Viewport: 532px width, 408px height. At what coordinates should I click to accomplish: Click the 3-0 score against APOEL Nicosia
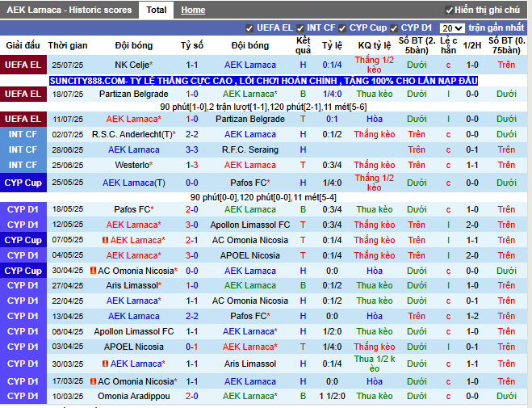(191, 255)
